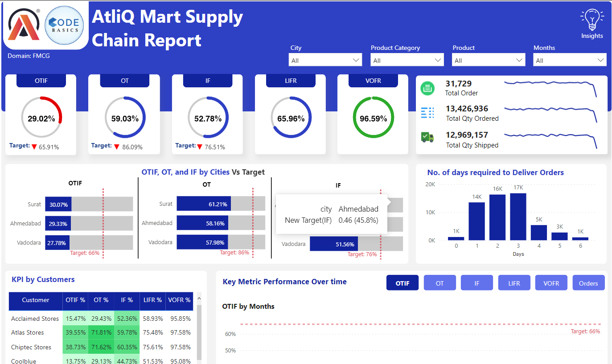Switch to the LIFR performance tab
612x364 pixels.
point(290,81)
